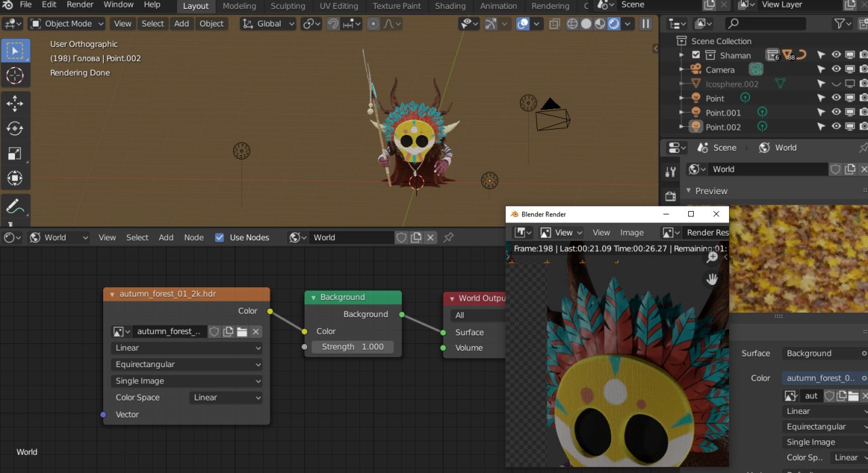Collapse the Preview panel in World properties
This screenshot has height=473, width=868.
point(689,191)
